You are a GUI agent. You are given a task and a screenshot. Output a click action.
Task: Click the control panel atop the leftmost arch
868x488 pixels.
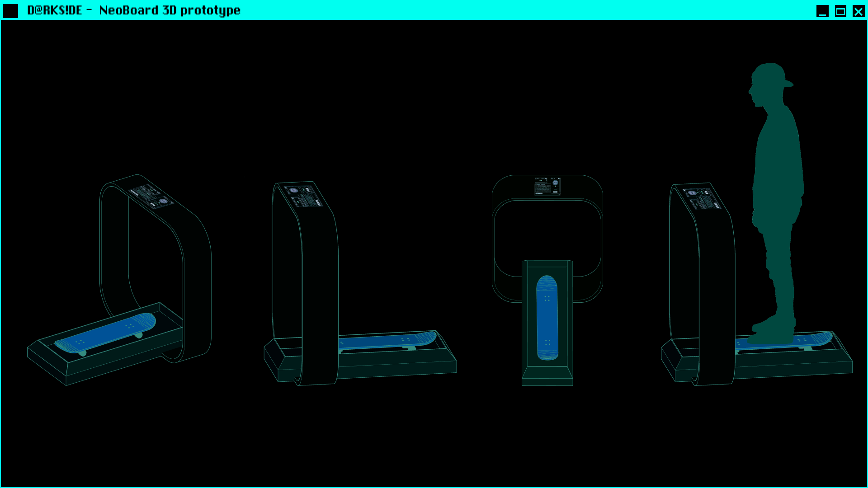click(x=151, y=197)
